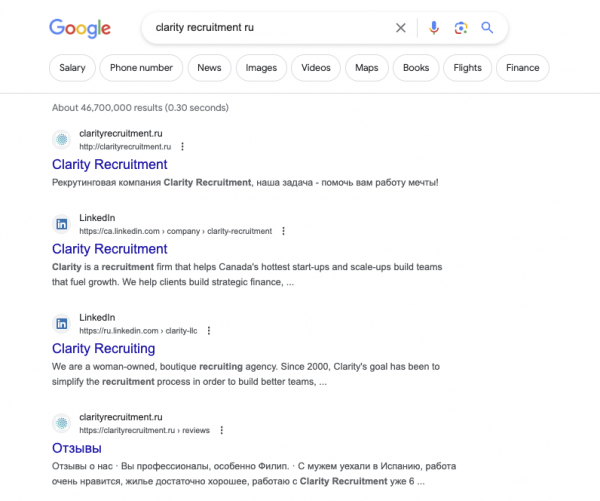The image size is (600, 501).
Task: Switch to the News filter tab
Action: tap(209, 68)
